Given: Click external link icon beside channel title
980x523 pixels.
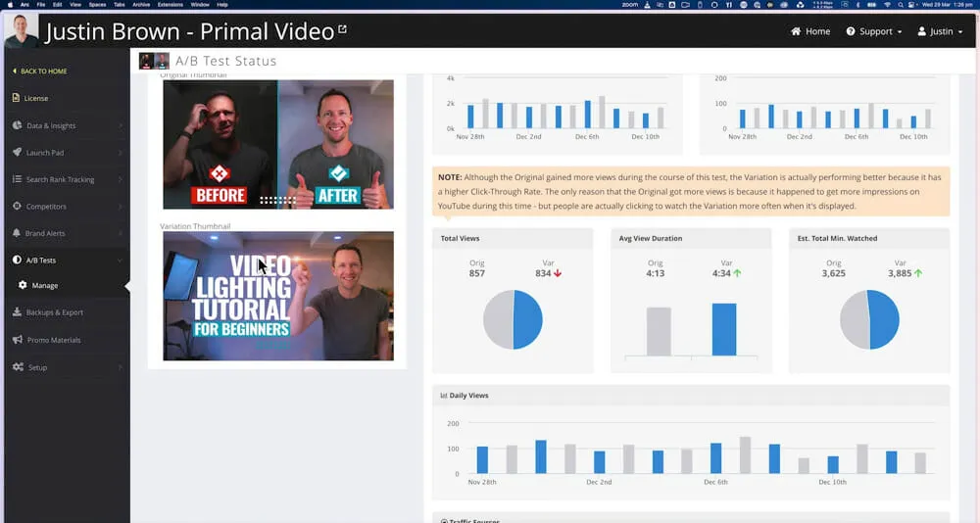Looking at the screenshot, I should point(342,29).
